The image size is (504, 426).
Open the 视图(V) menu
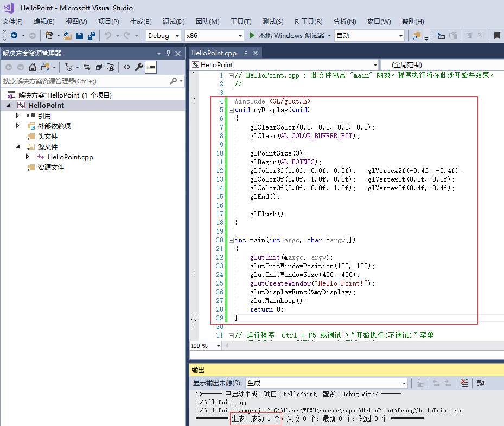pyautogui.click(x=76, y=22)
